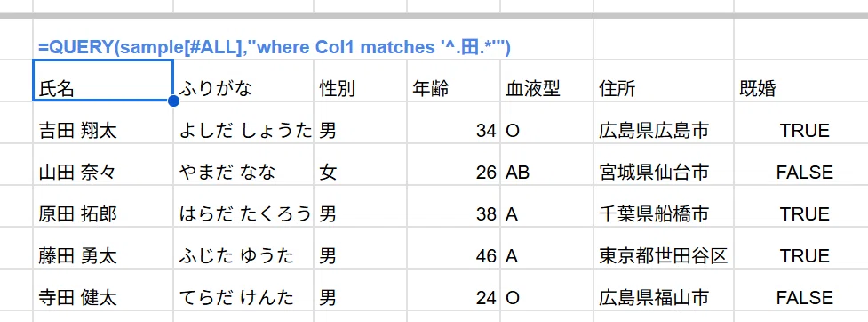
Task: Click the age cell showing 46
Action: (x=453, y=248)
